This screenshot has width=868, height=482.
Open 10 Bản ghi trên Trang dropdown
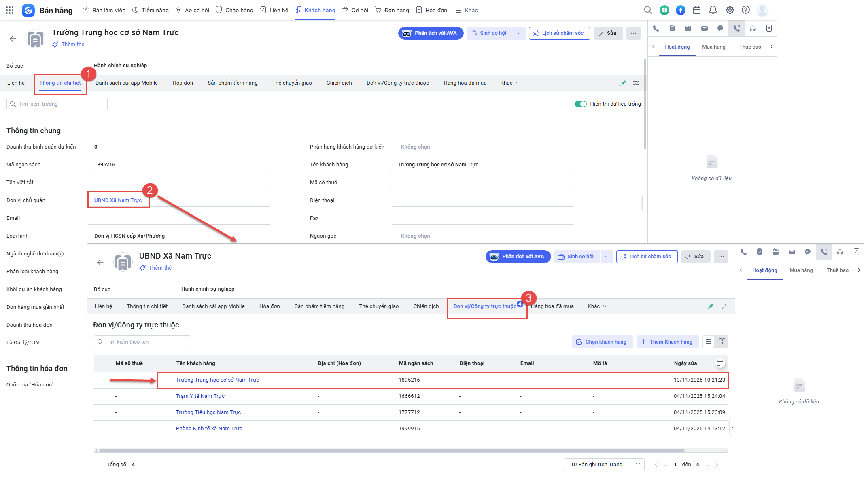click(x=604, y=465)
